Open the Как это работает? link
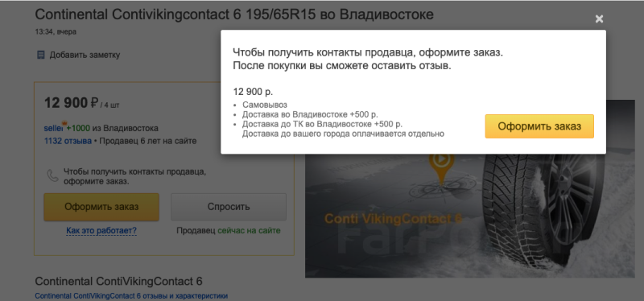644x301 pixels. [x=101, y=231]
